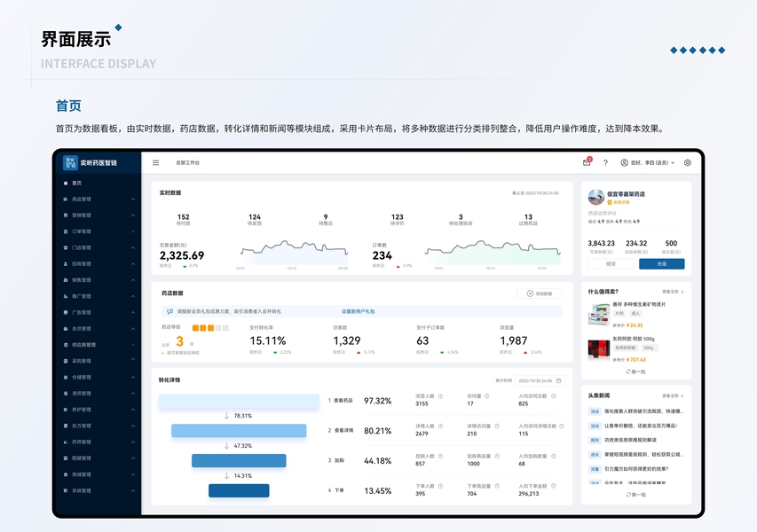Click the 提现 withdraw button

[611, 264]
